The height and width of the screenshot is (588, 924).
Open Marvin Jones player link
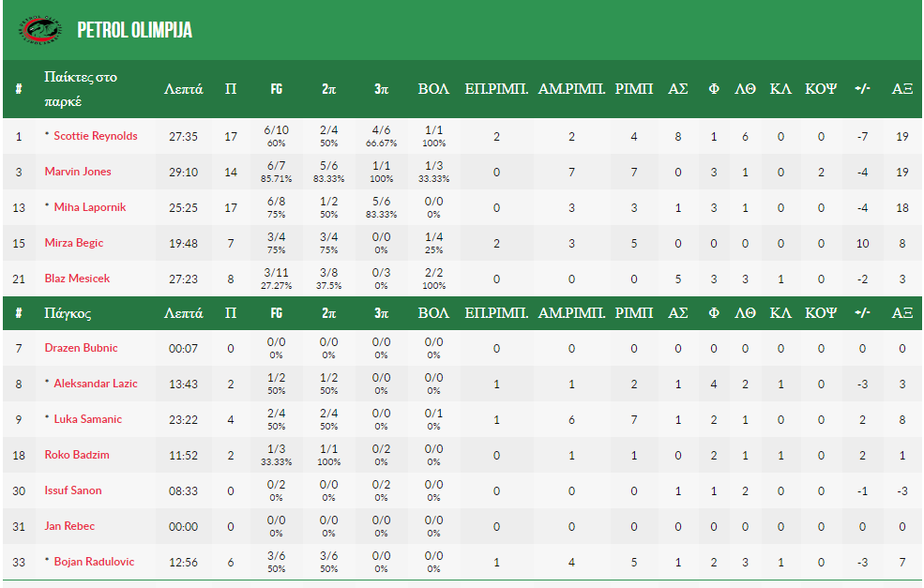(x=78, y=172)
